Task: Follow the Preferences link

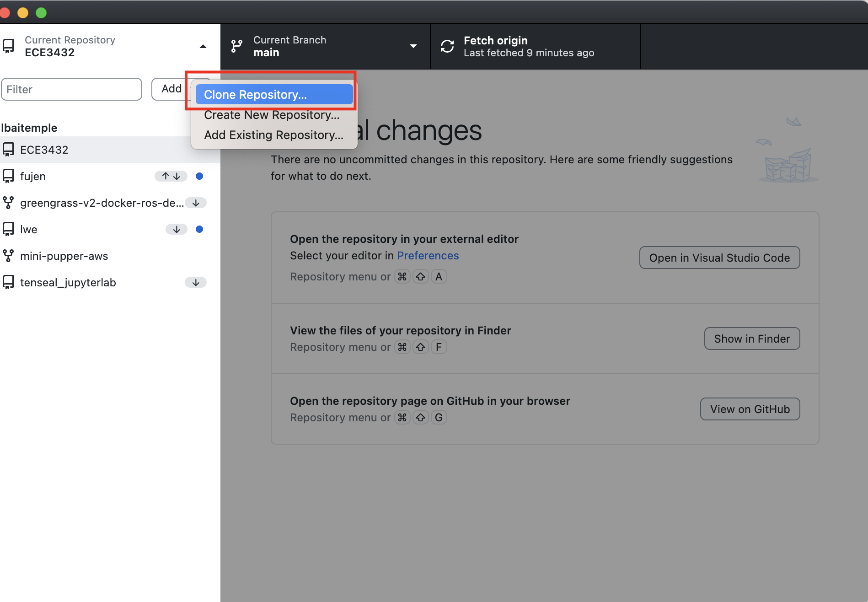Action: click(x=428, y=256)
